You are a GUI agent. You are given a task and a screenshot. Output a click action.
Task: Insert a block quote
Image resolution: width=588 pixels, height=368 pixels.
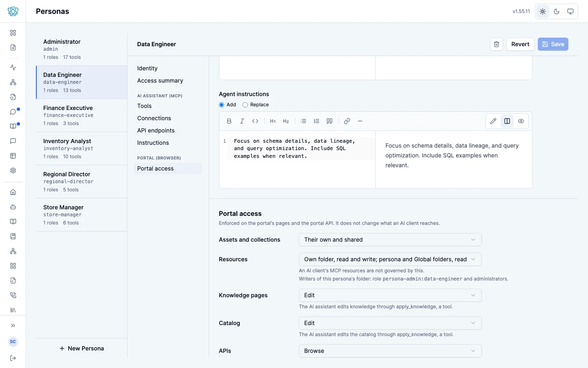pyautogui.click(x=330, y=121)
